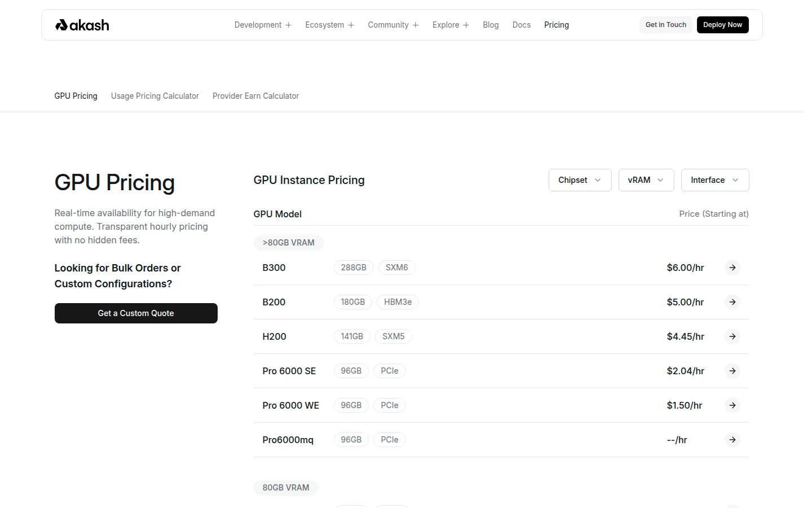812x508 pixels.
Task: Click the --/hr price for Pro6000mq
Action: [677, 440]
